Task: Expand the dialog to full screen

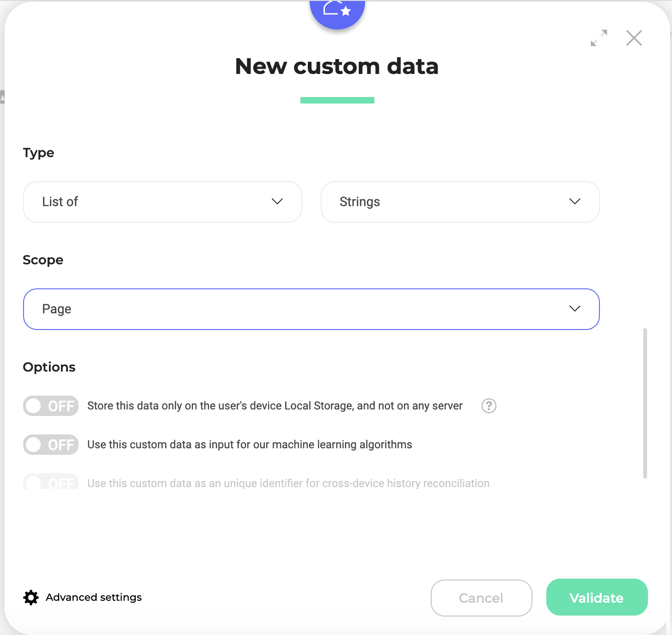Action: click(599, 38)
